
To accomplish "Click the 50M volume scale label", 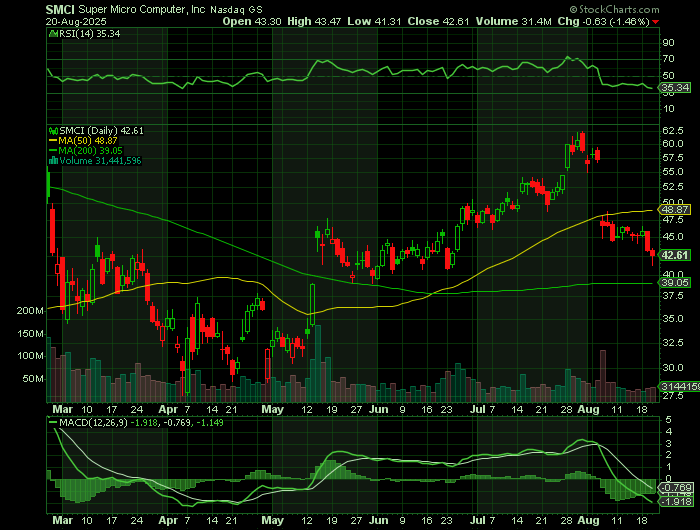I will pos(33,379).
